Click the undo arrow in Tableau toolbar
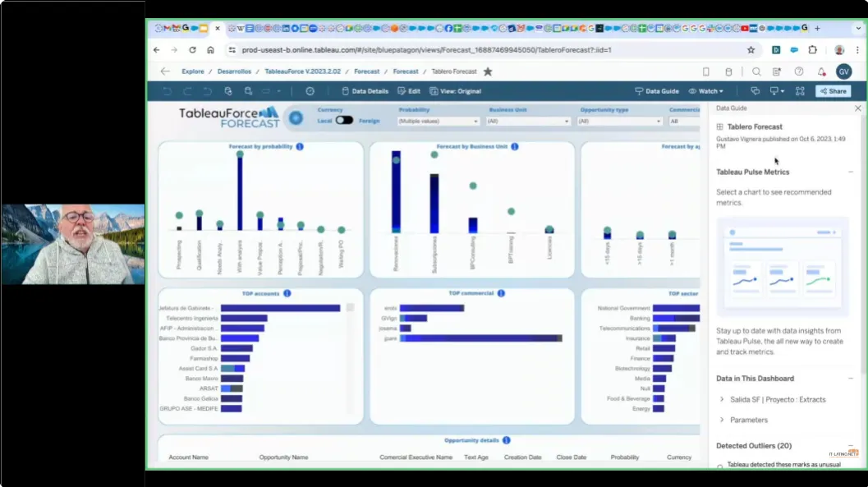Screen dimensions: 868x487 168,91
